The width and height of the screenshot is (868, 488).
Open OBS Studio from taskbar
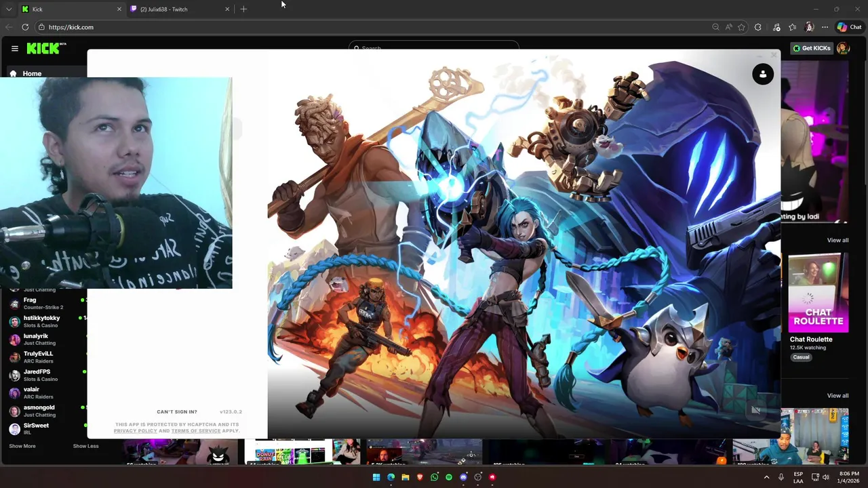pyautogui.click(x=478, y=477)
